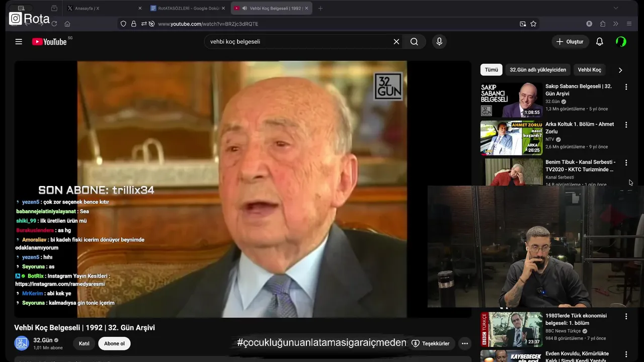The width and height of the screenshot is (644, 362).
Task: Select the Tümü filter chip
Action: (492, 70)
